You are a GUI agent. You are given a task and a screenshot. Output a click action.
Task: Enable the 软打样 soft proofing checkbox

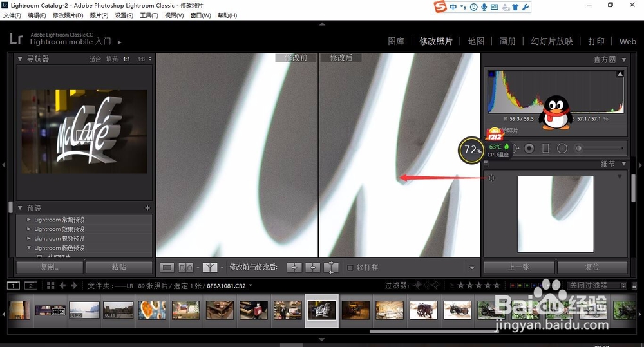[350, 268]
